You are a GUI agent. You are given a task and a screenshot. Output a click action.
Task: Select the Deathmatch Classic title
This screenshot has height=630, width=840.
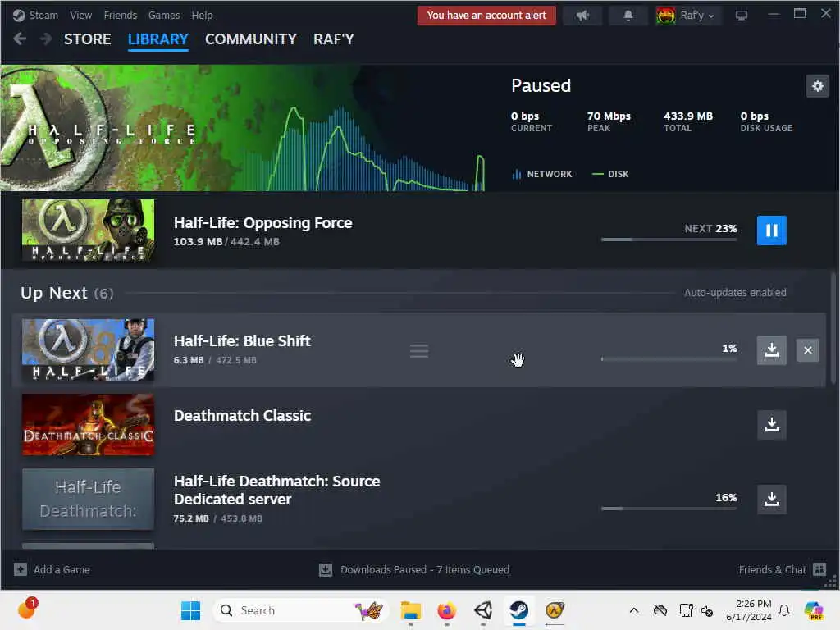[242, 416]
